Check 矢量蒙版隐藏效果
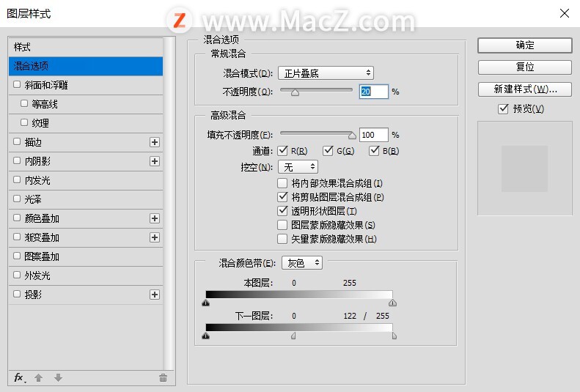This screenshot has width=580, height=392. 282,239
